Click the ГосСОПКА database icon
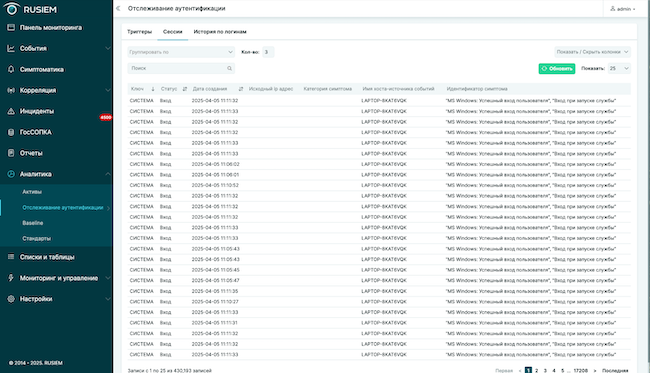Image resolution: width=650 pixels, height=373 pixels. [x=11, y=132]
